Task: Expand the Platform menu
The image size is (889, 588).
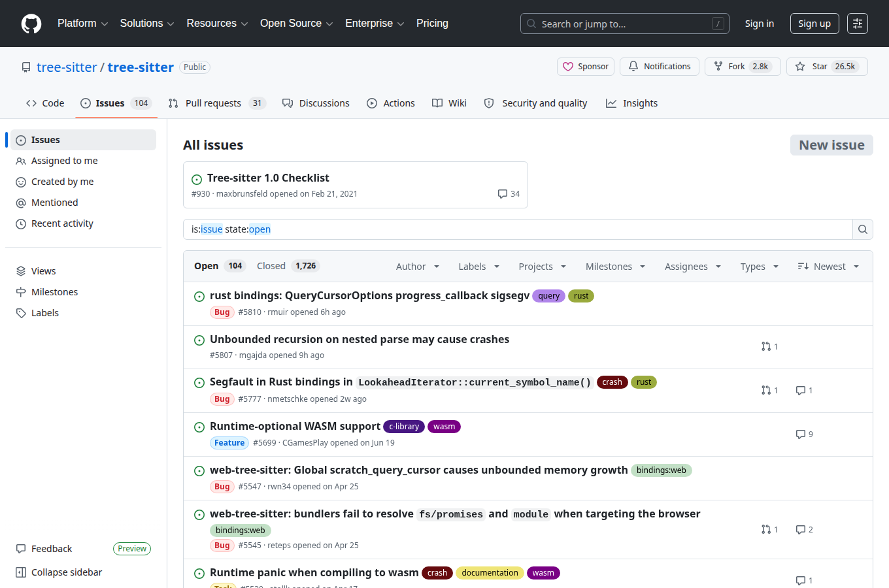Action: [x=83, y=24]
